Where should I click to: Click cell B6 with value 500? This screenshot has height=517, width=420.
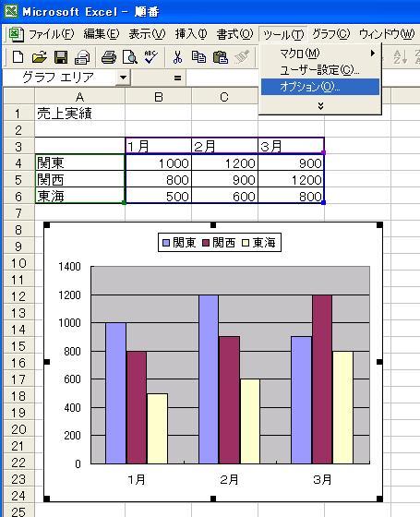point(159,196)
